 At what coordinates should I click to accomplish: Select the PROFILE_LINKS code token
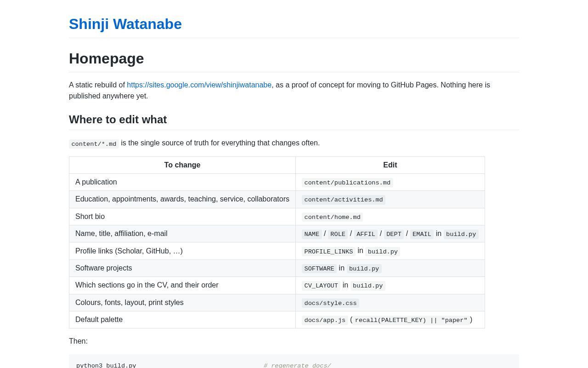(328, 252)
